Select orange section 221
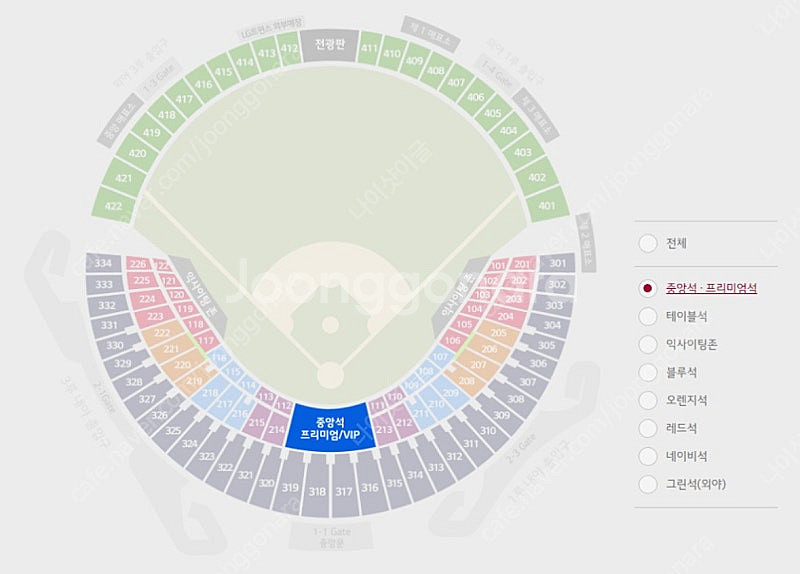Screen dimensions: 800x574 tap(171, 349)
